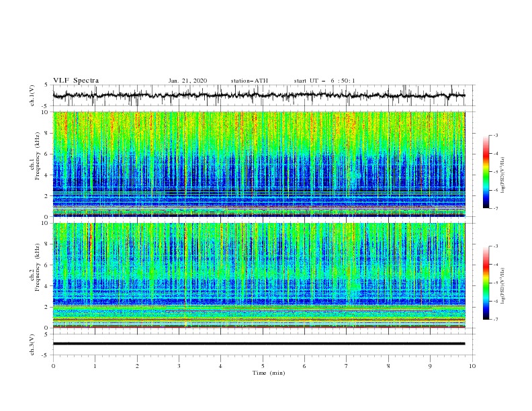Click the time axis tick label "10"
This screenshot has height=411, width=532.
point(472,366)
